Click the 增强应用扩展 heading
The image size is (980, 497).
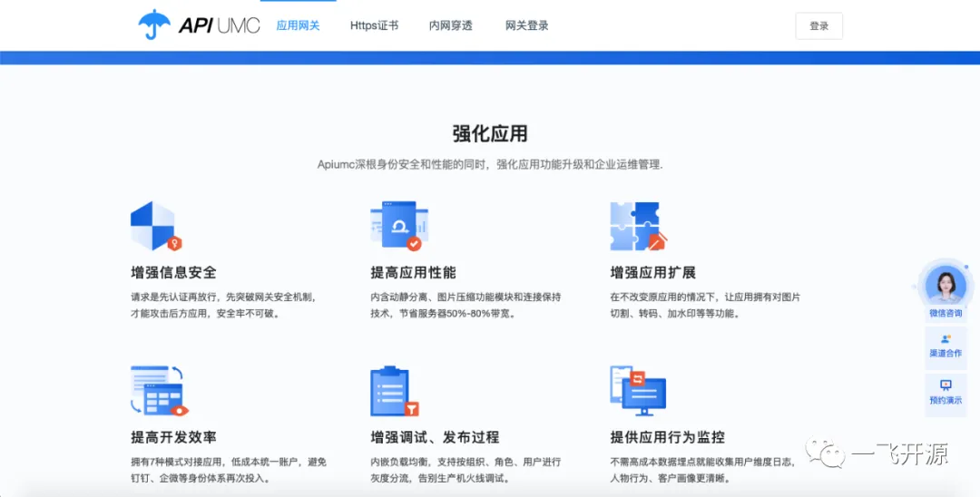click(x=653, y=273)
